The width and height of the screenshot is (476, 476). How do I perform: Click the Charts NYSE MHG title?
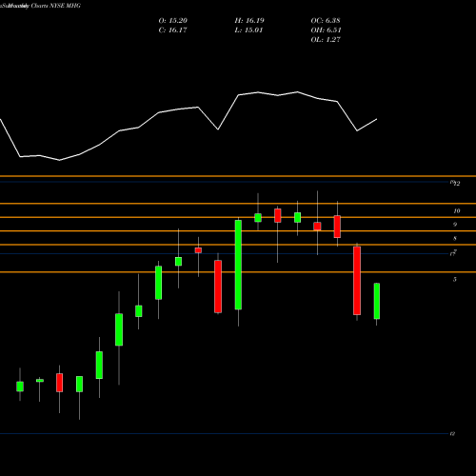click(56, 6)
